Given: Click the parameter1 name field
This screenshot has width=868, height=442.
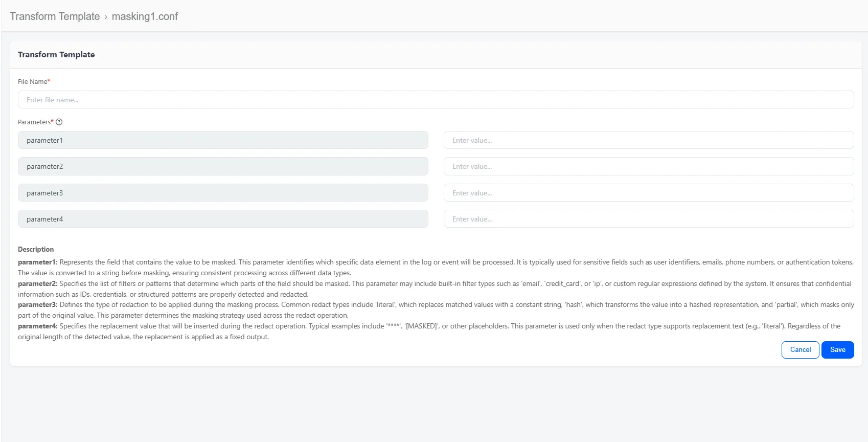Looking at the screenshot, I should click(223, 140).
